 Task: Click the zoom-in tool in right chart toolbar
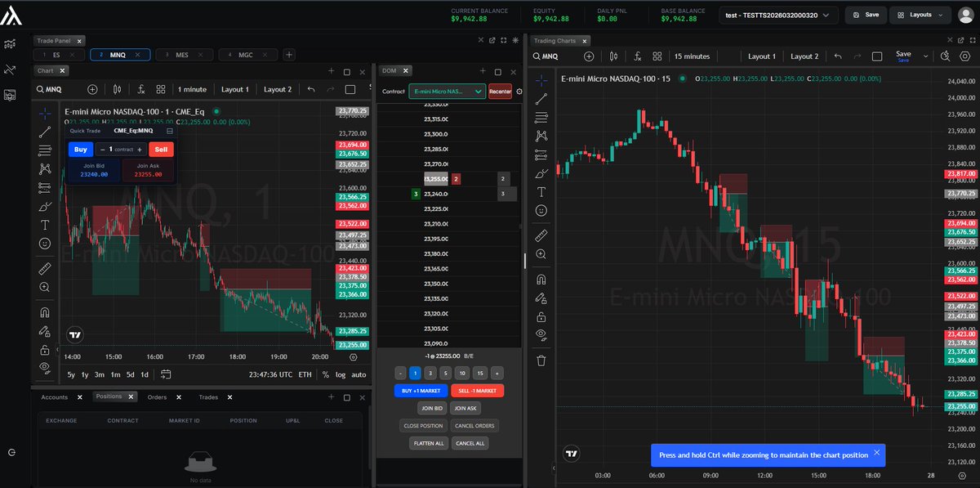click(x=541, y=254)
